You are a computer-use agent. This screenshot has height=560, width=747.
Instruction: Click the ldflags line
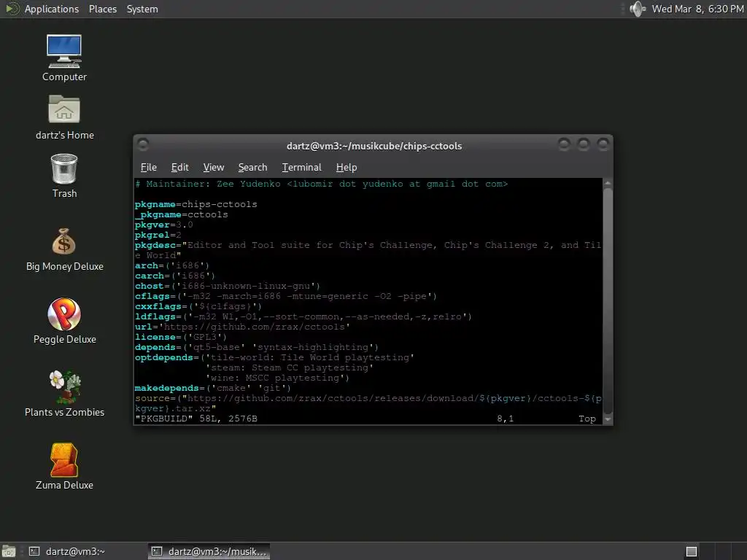(x=303, y=316)
